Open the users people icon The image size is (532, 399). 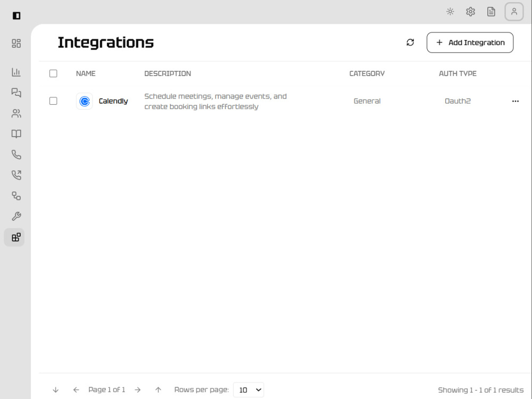16,113
